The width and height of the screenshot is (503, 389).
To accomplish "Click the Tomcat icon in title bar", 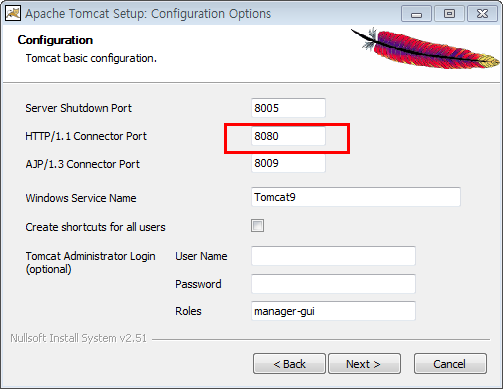I will 13,13.
